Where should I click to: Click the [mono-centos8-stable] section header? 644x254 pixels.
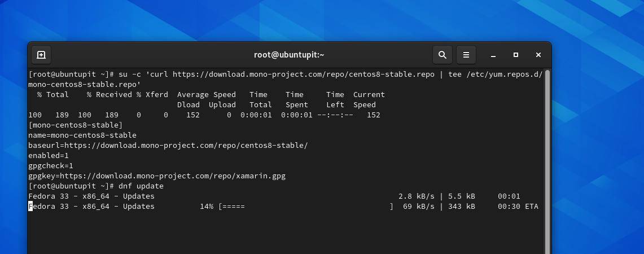(x=75, y=125)
